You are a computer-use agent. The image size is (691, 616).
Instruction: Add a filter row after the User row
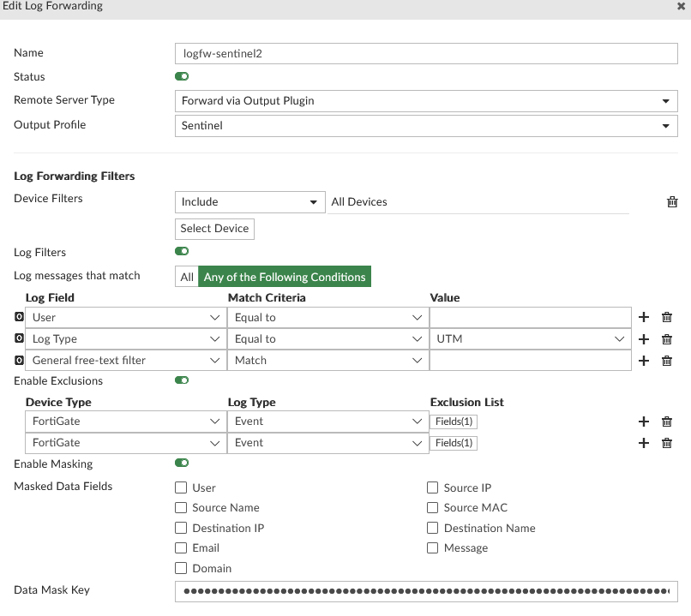(644, 317)
